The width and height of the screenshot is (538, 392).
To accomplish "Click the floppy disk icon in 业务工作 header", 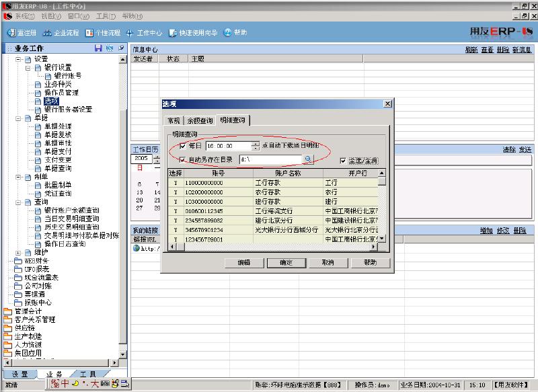I will 98,48.
